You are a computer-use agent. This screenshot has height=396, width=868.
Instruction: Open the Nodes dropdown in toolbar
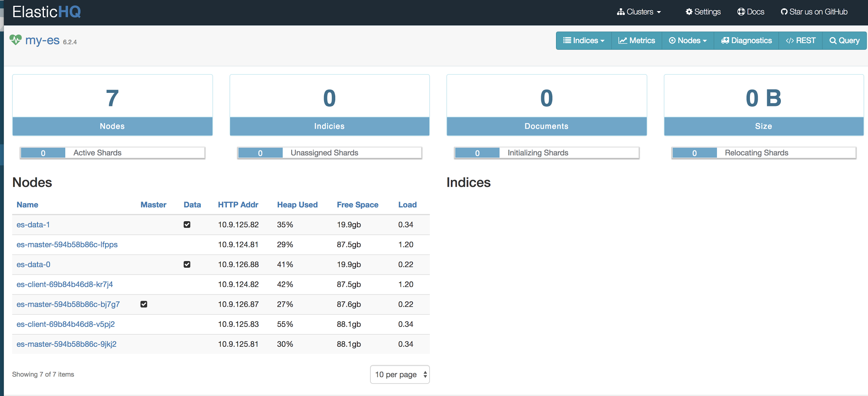click(x=688, y=41)
